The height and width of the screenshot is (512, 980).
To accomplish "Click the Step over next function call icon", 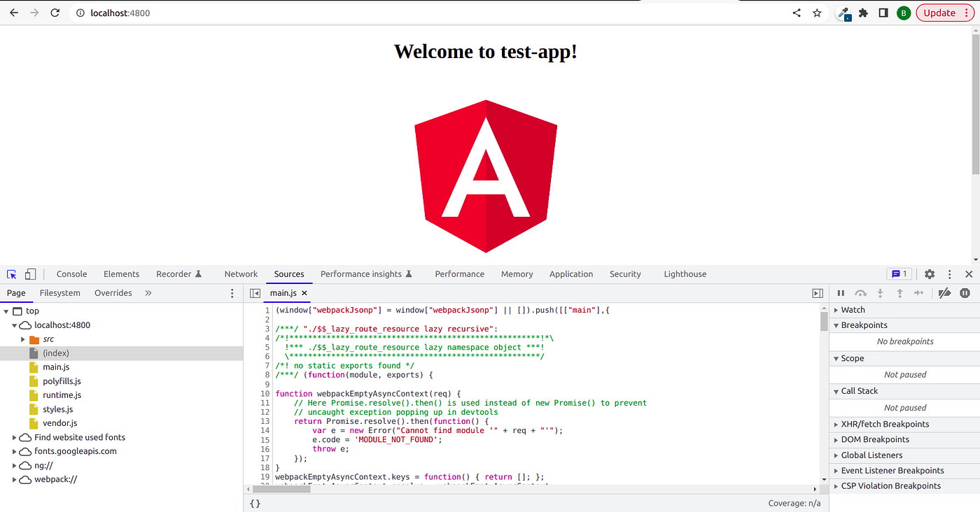I will click(861, 293).
